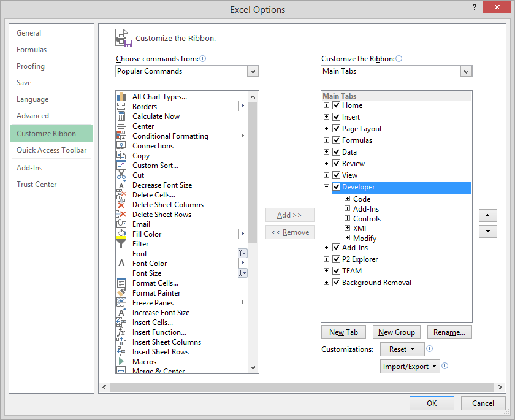515x420 pixels.
Task: Click the Delete Sheet Rows icon
Action: pyautogui.click(x=121, y=215)
